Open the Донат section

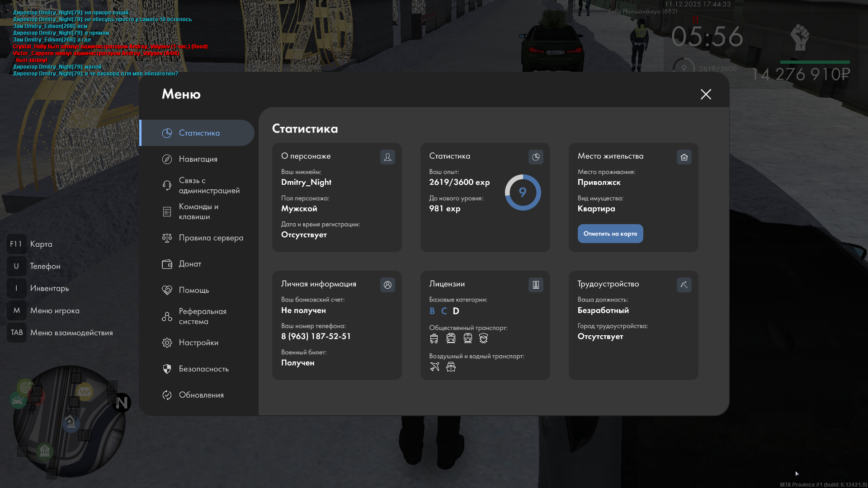190,264
